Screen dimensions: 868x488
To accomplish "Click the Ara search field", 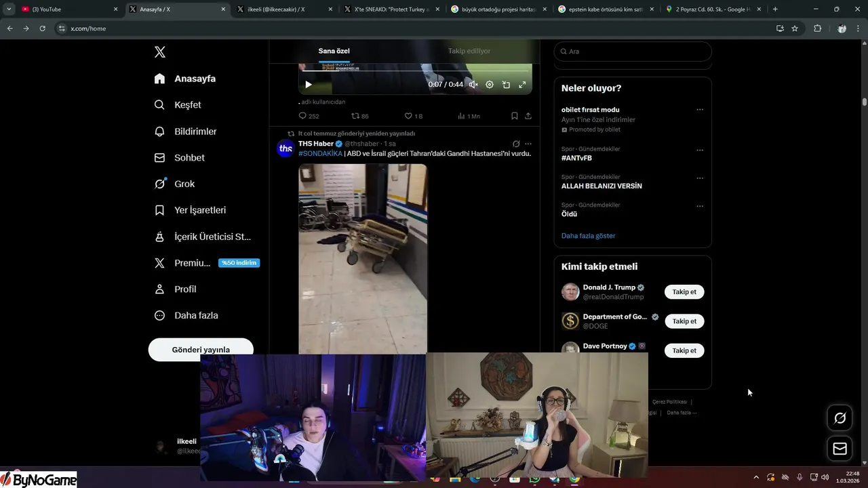I will [x=633, y=52].
